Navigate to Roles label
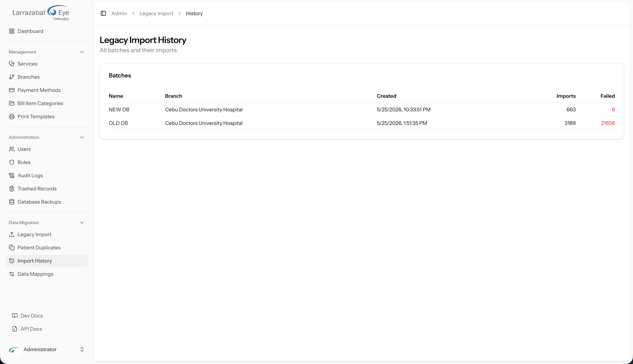 [24, 162]
